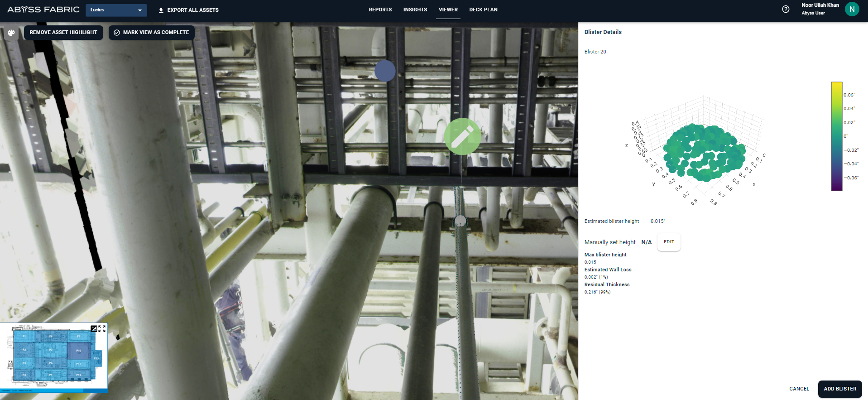
Task: Click the green pencil edit marker
Action: click(462, 136)
